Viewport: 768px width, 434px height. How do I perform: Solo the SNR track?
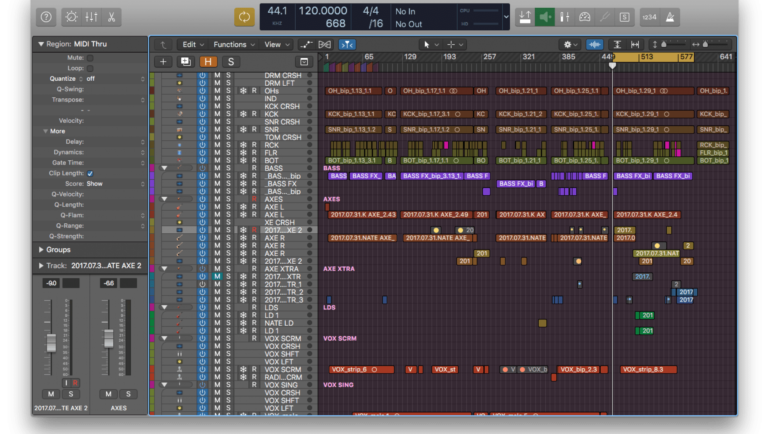tap(228, 129)
